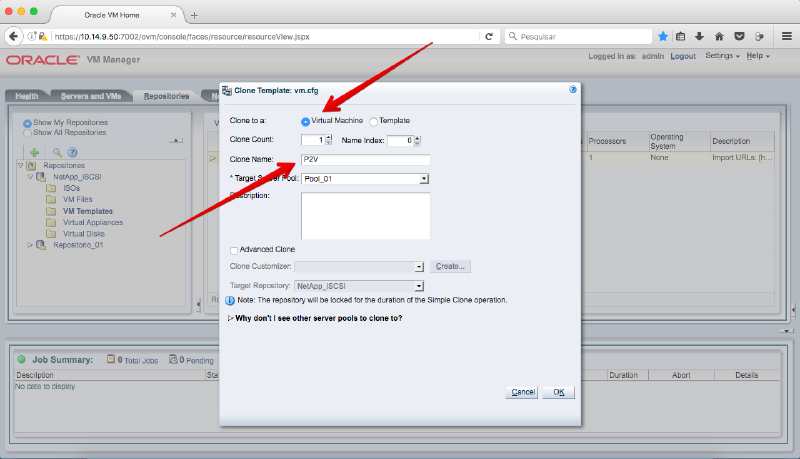The image size is (800, 459).
Task: Click the Logout link
Action: tap(683, 56)
